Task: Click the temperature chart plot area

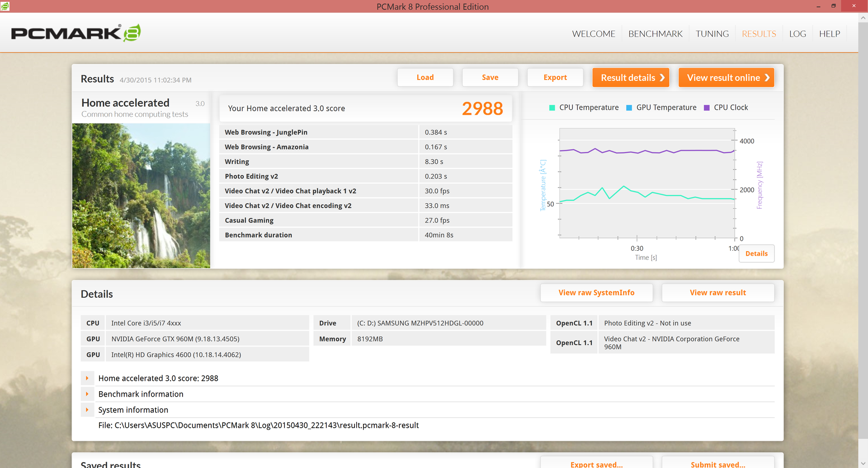Action: pyautogui.click(x=647, y=183)
